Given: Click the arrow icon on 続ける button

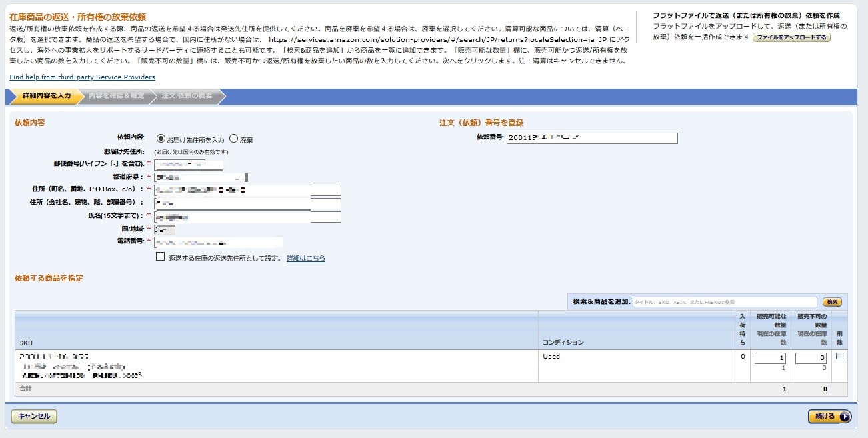Looking at the screenshot, I should pyautogui.click(x=844, y=417).
